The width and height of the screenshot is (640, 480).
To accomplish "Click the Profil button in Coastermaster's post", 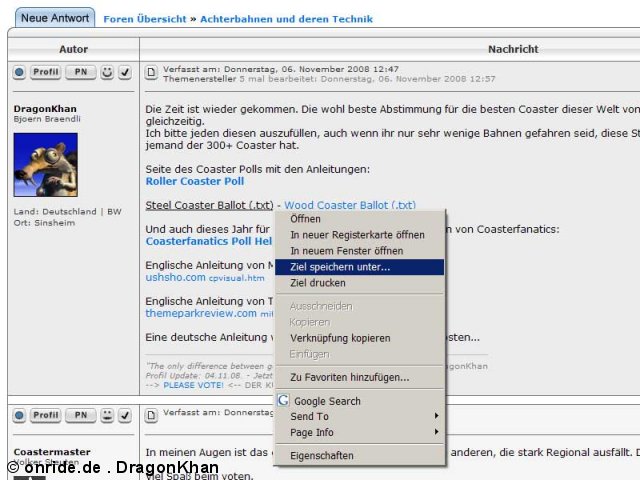I will tap(46, 416).
